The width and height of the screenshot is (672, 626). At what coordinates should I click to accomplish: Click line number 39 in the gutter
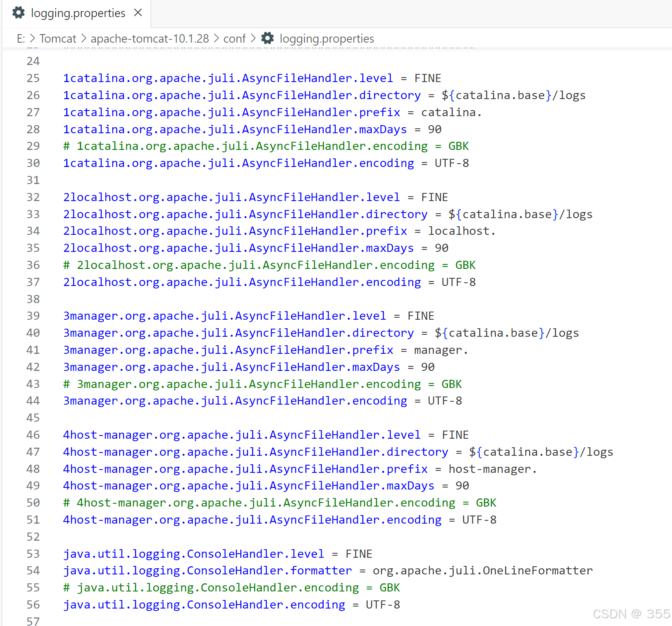[x=33, y=316]
